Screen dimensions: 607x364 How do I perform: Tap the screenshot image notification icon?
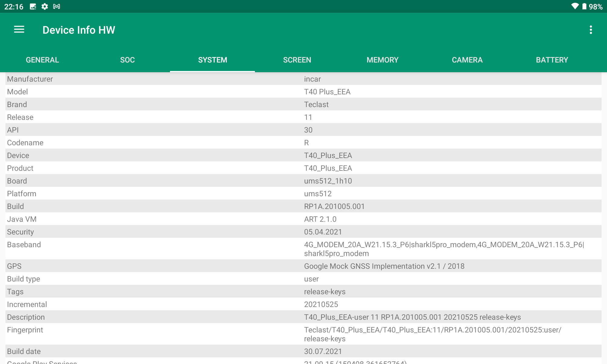(x=33, y=6)
